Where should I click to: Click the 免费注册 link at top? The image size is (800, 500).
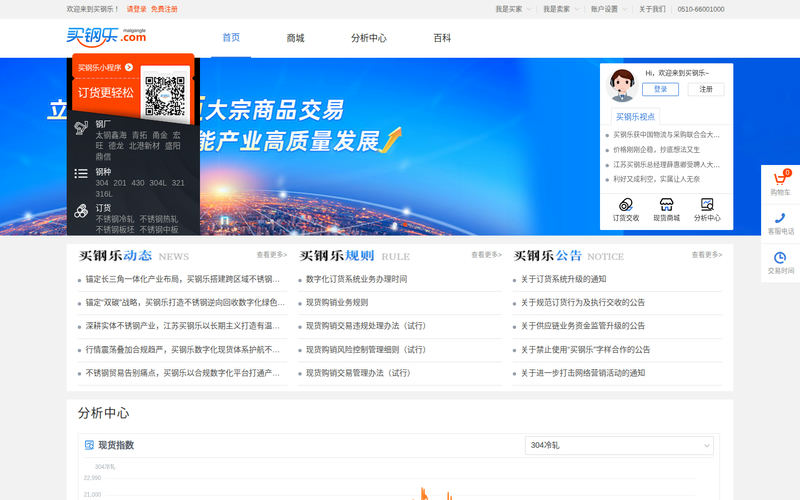click(x=164, y=9)
